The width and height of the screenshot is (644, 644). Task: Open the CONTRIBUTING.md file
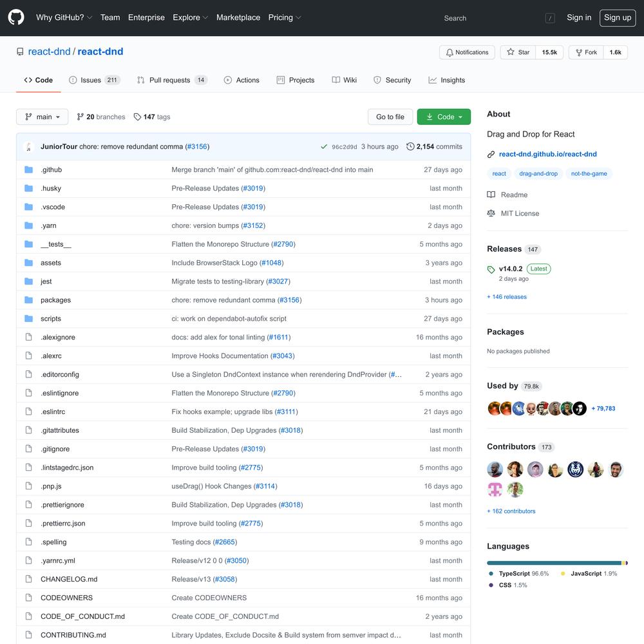tap(73, 636)
